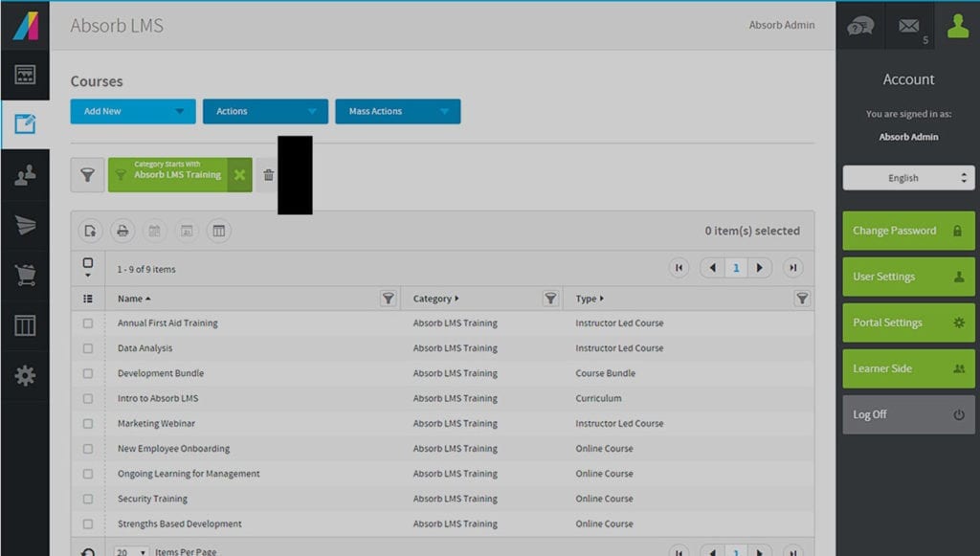Open the shopping cart icon in sidebar

coord(25,275)
